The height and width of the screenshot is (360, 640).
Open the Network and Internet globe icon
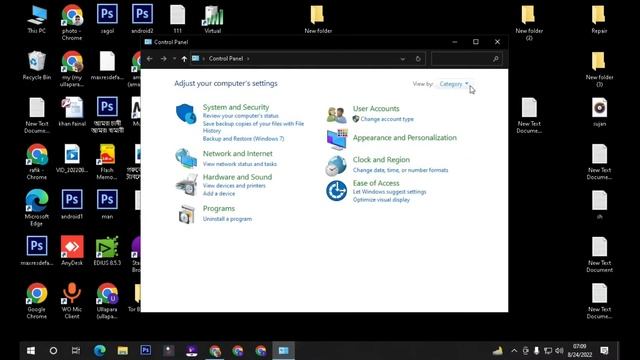186,158
